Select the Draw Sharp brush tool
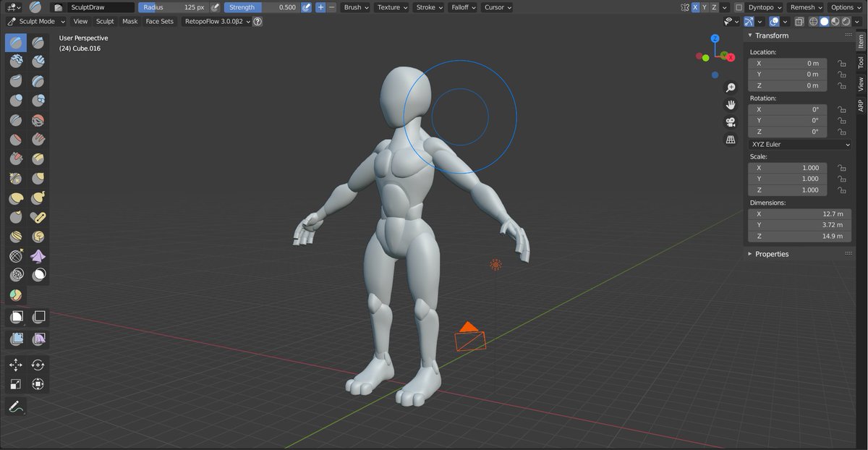This screenshot has height=450, width=868. pos(38,43)
